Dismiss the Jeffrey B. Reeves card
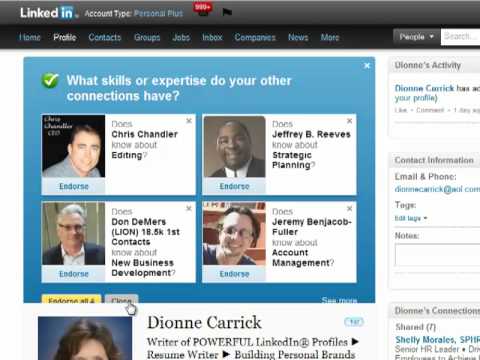 click(x=349, y=121)
